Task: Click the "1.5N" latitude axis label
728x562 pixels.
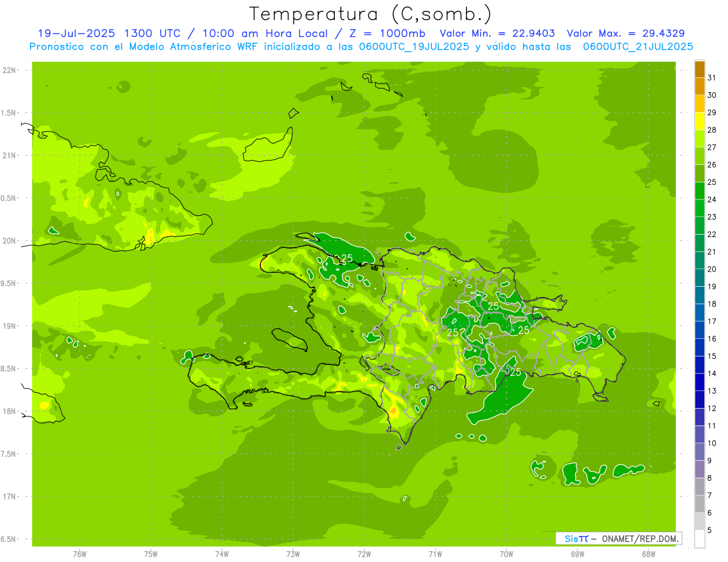Action: (8, 113)
